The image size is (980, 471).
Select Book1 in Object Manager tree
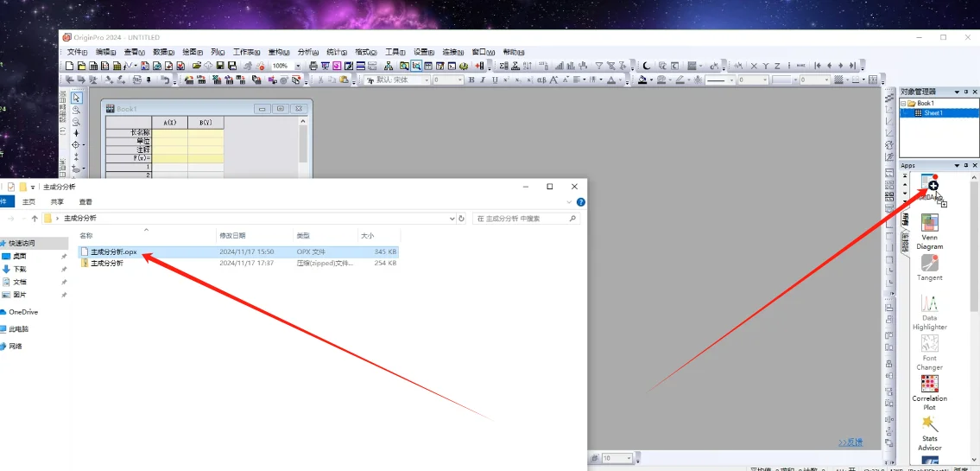click(926, 103)
